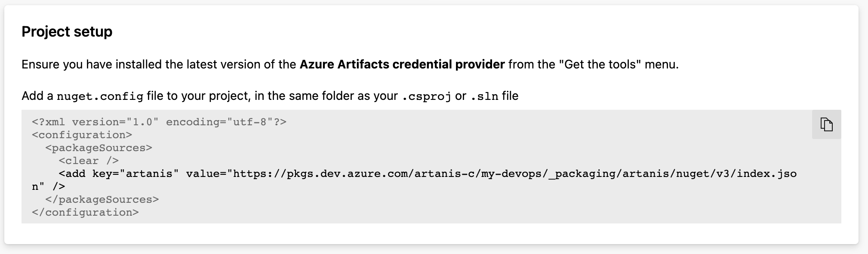
Task: Click the <clear /> line in the code
Action: pos(89,161)
